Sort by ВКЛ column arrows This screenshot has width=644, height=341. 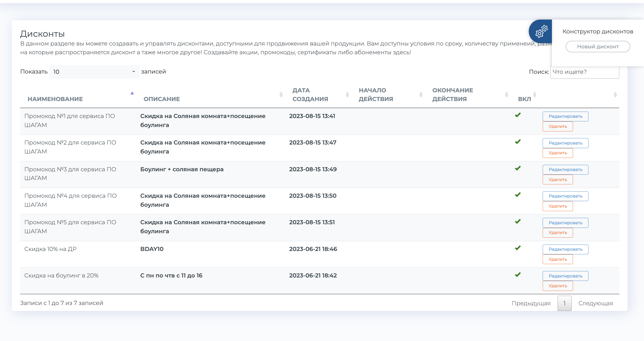click(x=535, y=95)
